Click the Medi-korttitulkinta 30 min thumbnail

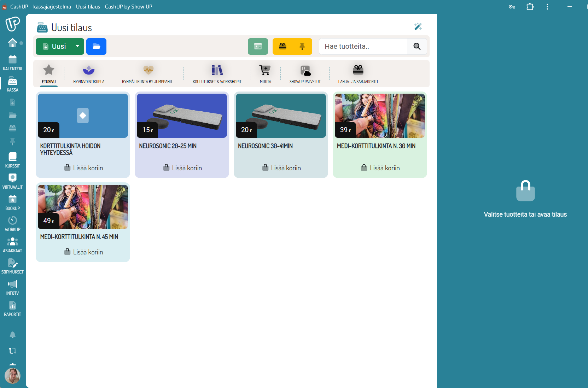click(380, 116)
